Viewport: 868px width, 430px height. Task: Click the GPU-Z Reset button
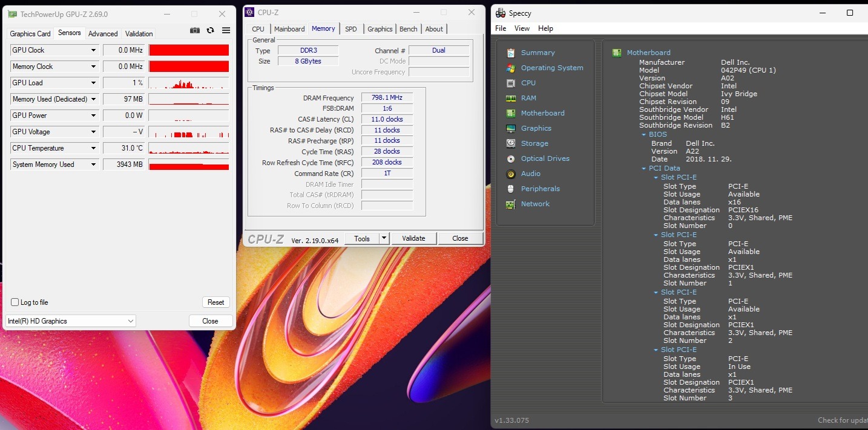pyautogui.click(x=216, y=302)
